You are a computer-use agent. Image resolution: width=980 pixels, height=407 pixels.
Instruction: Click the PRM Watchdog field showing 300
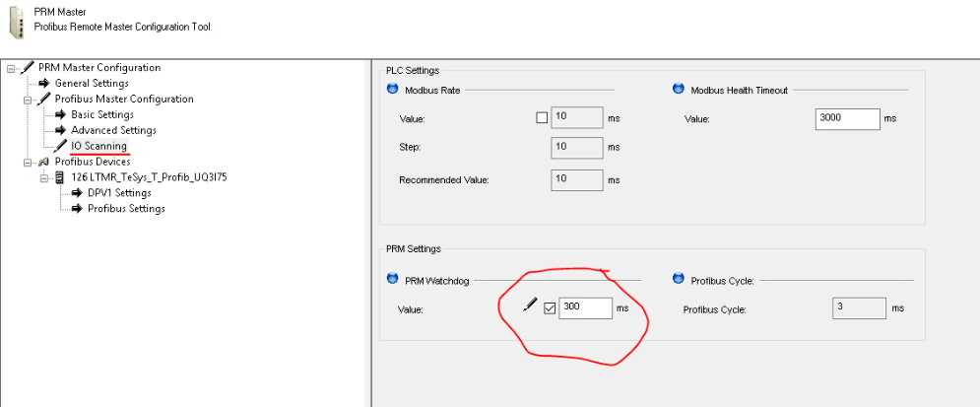click(586, 308)
